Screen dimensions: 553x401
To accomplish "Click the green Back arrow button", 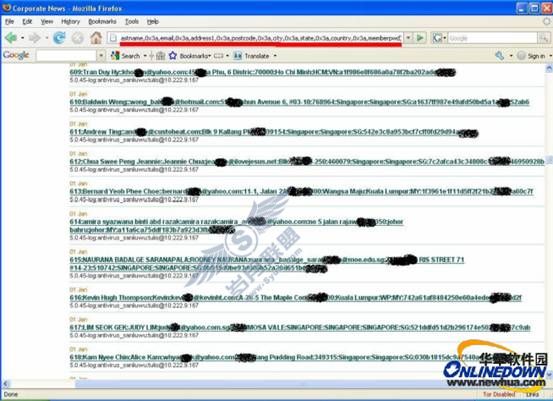I will pos(11,37).
